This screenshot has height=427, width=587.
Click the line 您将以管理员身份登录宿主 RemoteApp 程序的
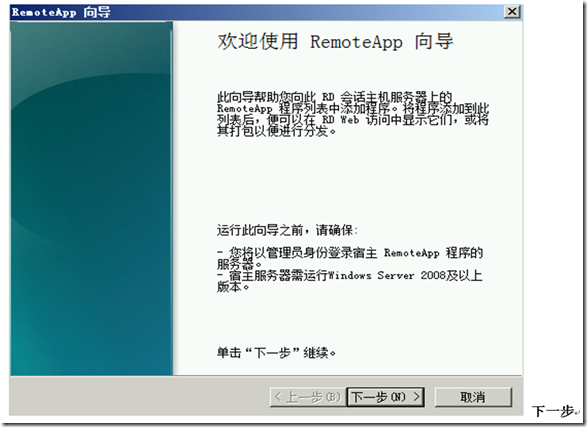point(350,253)
